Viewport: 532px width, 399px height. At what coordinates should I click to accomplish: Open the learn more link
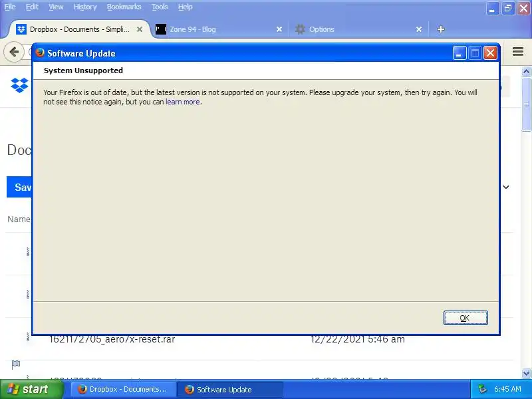point(182,102)
